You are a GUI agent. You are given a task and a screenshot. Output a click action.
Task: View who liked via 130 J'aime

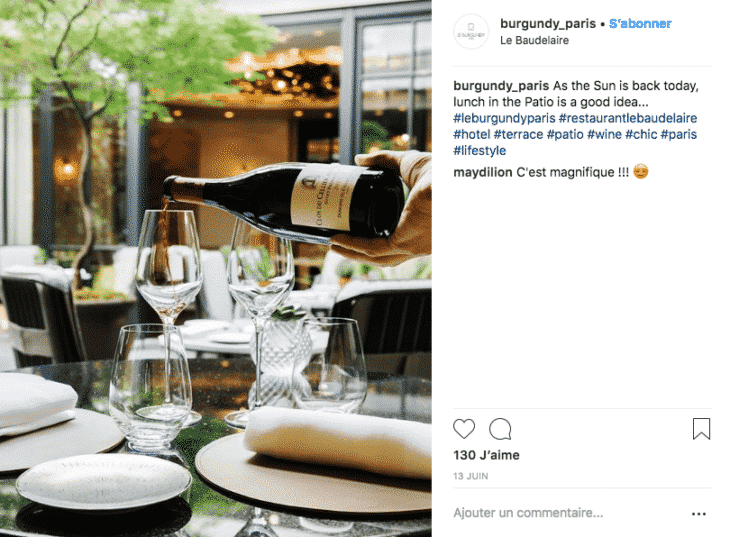click(486, 455)
